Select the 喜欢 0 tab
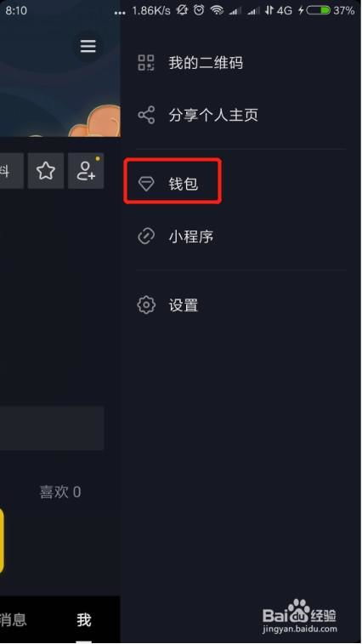The image size is (362, 644). point(60,492)
